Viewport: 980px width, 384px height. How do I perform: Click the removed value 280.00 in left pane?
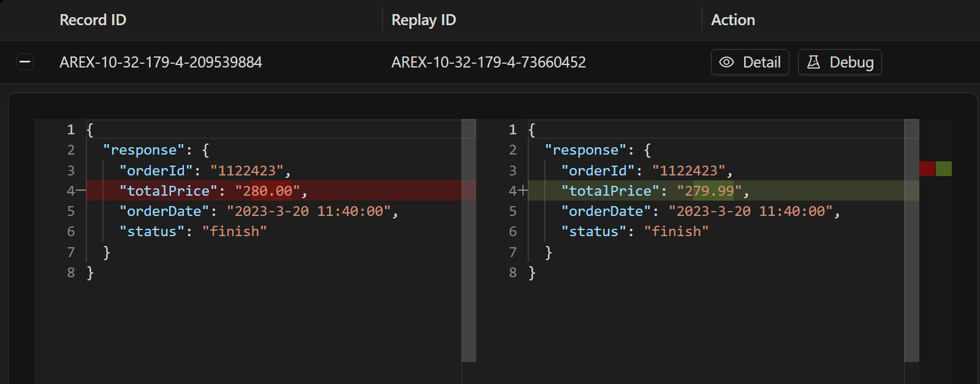coord(268,191)
